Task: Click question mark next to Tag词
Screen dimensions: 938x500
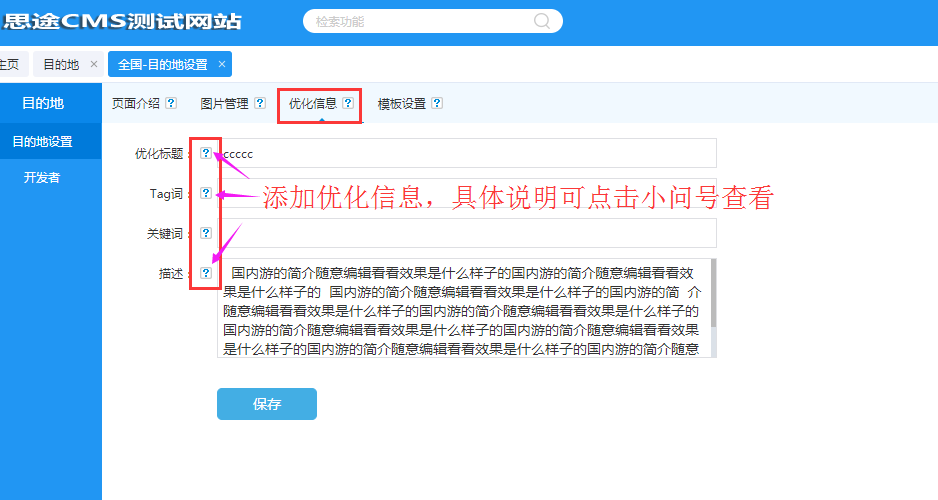Action: click(206, 193)
